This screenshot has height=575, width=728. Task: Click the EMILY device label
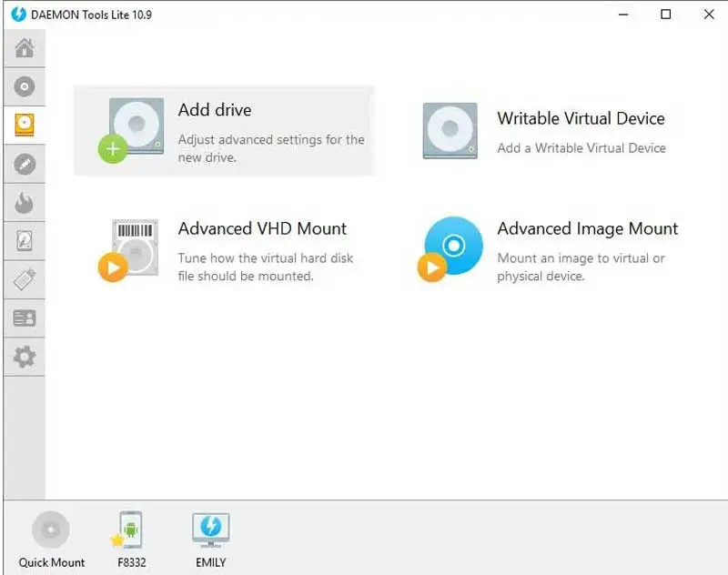click(x=211, y=562)
